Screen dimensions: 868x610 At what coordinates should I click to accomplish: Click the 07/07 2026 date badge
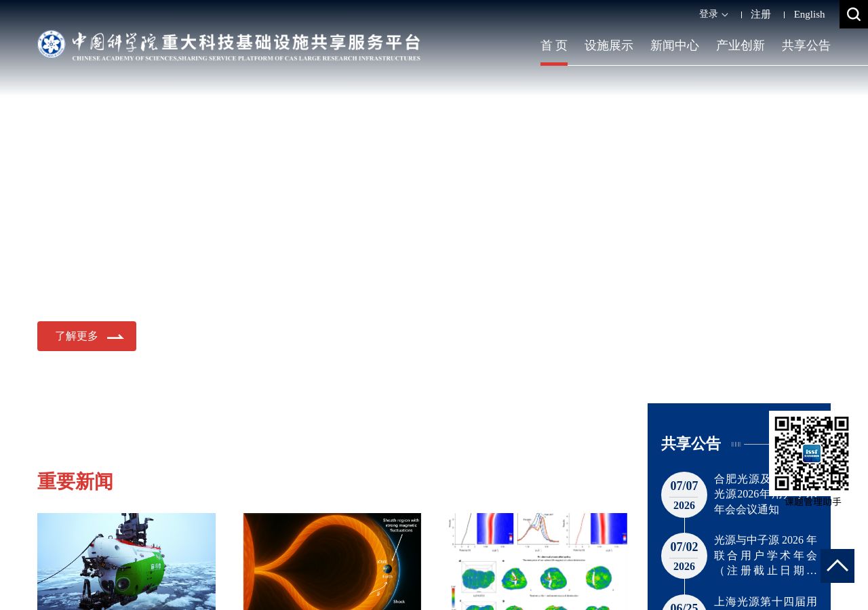pyautogui.click(x=684, y=495)
